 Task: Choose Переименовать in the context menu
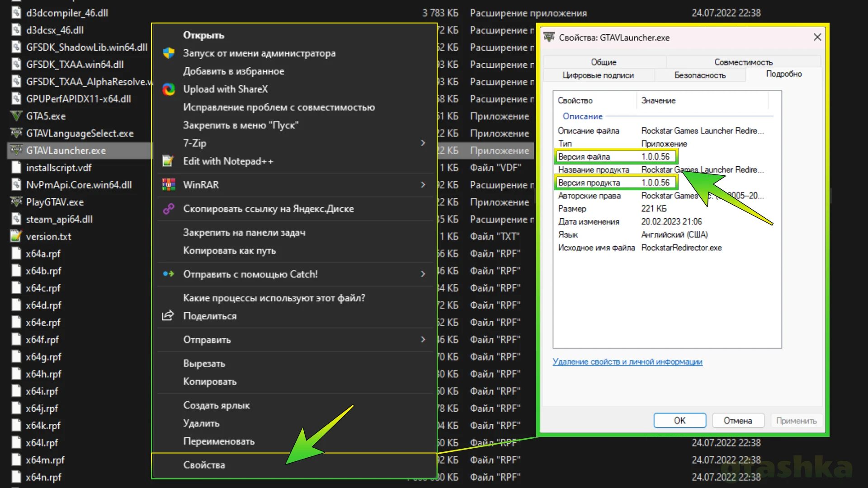click(219, 441)
